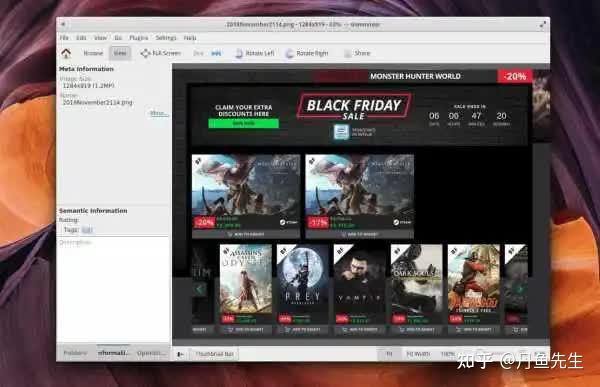The height and width of the screenshot is (387, 600).
Task: Switch to the Folders sidebar tab
Action: click(75, 353)
